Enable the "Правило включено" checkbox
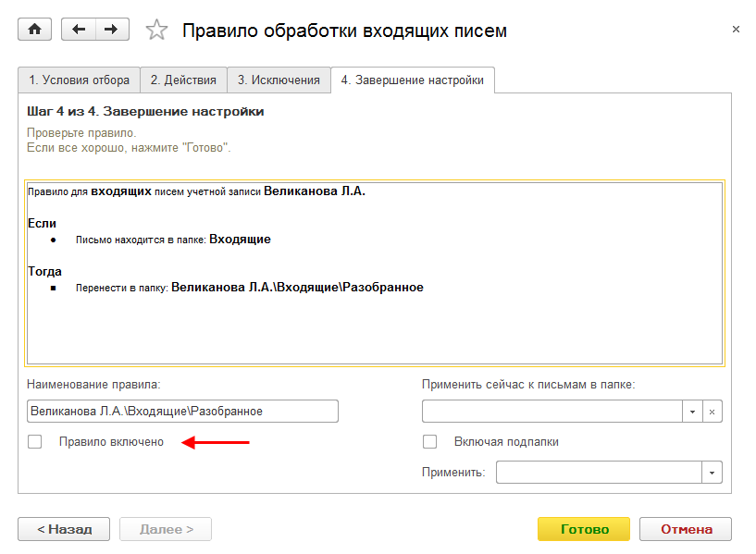This screenshot has height=554, width=756. [35, 442]
